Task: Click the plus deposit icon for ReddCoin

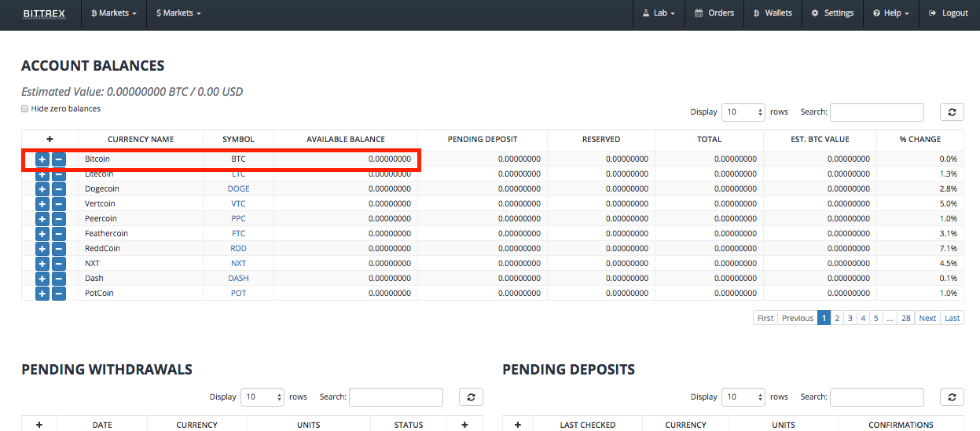Action: (42, 249)
